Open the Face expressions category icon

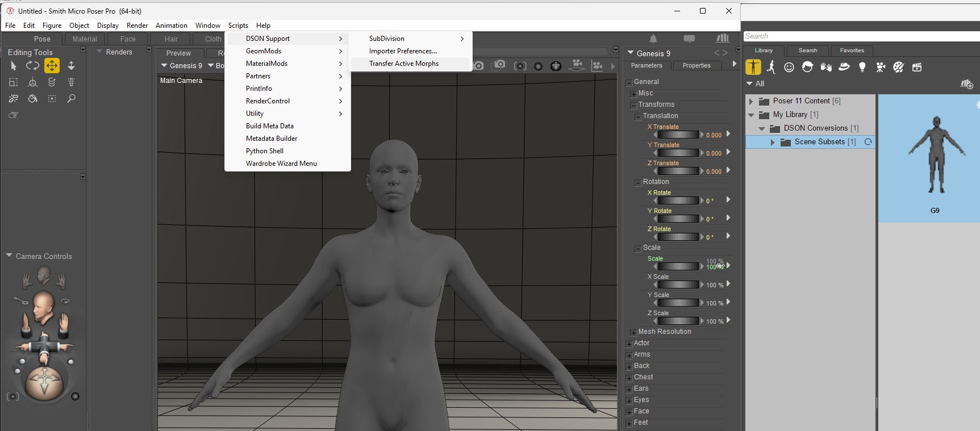click(x=789, y=67)
